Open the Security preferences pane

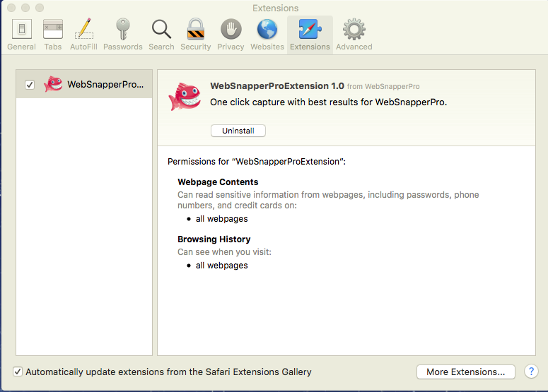[x=195, y=35]
